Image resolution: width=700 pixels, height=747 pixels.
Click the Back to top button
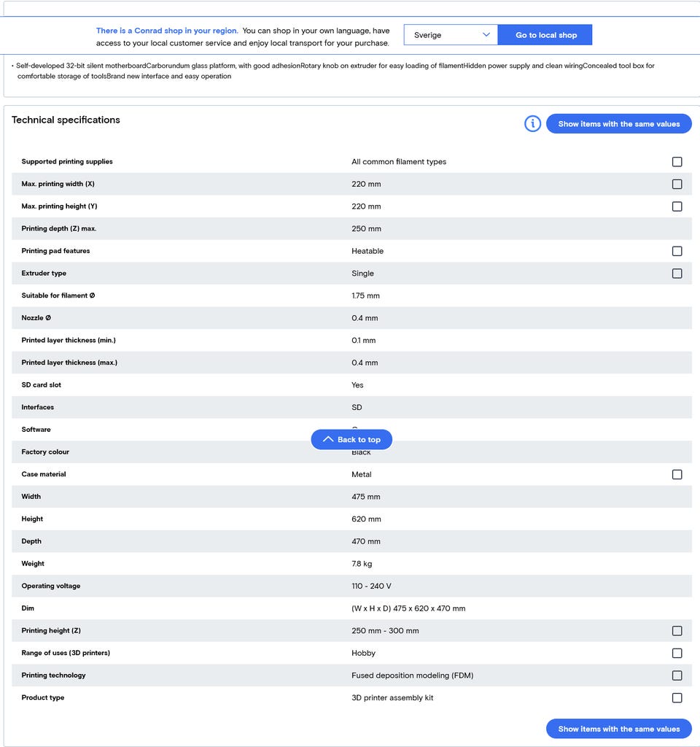358,440
